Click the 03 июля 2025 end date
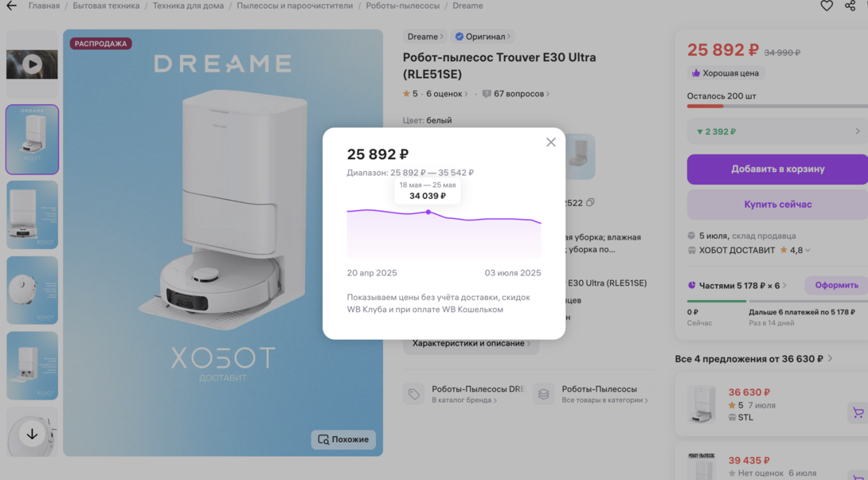 pos(513,273)
